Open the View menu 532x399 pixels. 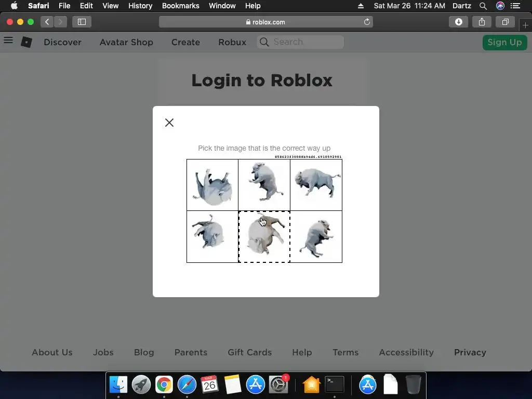point(110,6)
